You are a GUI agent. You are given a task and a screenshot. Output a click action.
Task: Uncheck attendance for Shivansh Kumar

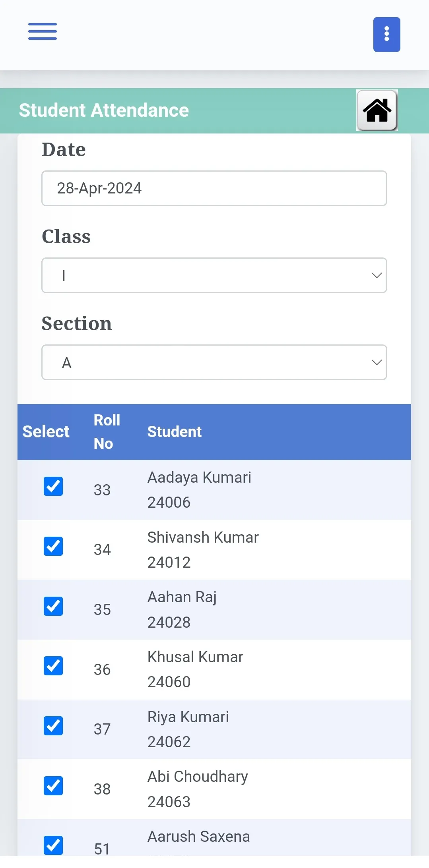tap(53, 546)
